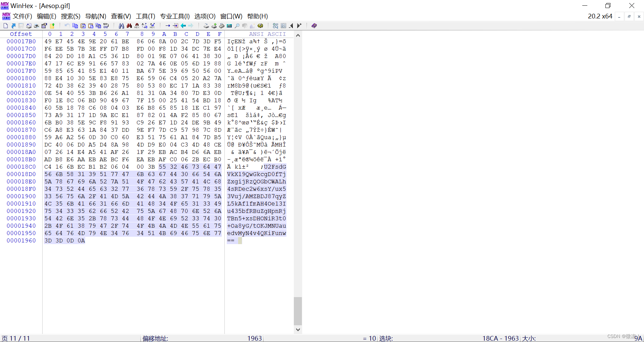Click the Offset column header
This screenshot has width=644, height=342.
[x=21, y=34]
